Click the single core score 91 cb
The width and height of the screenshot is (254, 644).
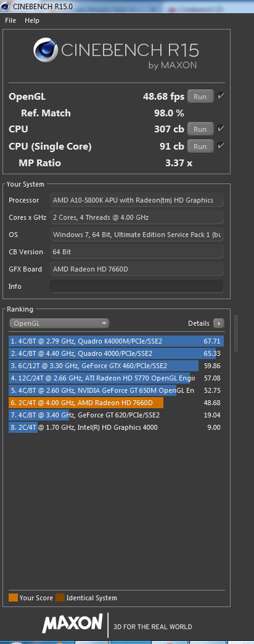tap(172, 146)
